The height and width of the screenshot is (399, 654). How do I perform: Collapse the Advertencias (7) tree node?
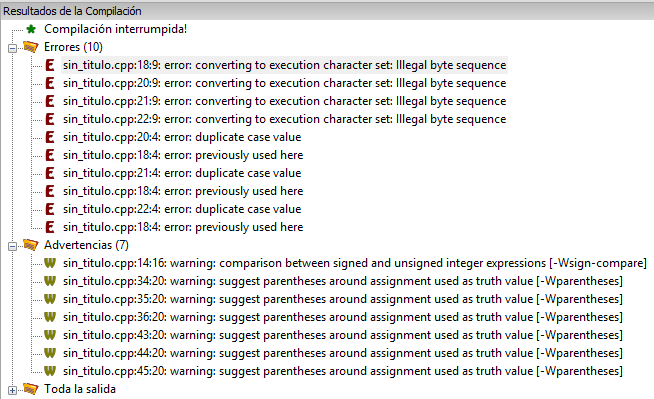tap(12, 246)
